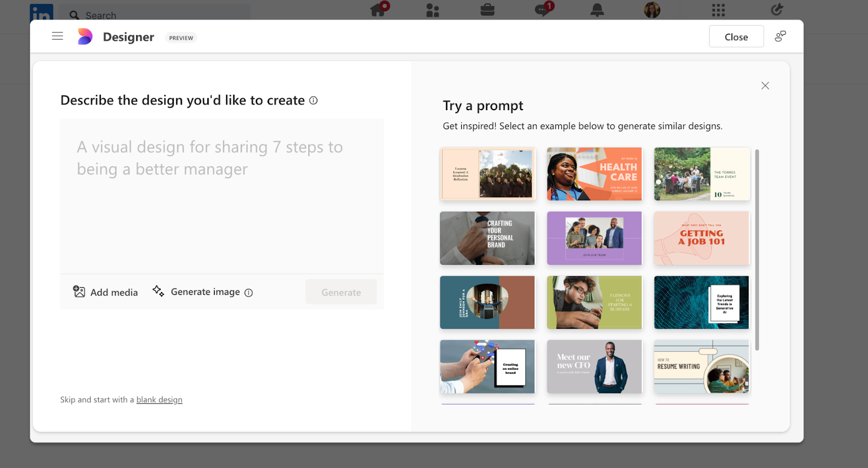This screenshot has height=468, width=868.
Task: Dismiss the prompt panel with the X icon
Action: click(x=765, y=86)
